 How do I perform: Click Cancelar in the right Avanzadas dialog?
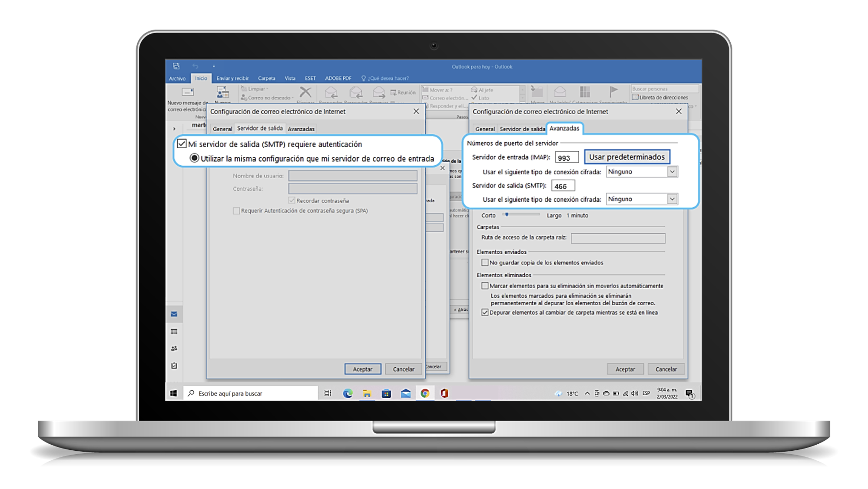pyautogui.click(x=666, y=369)
